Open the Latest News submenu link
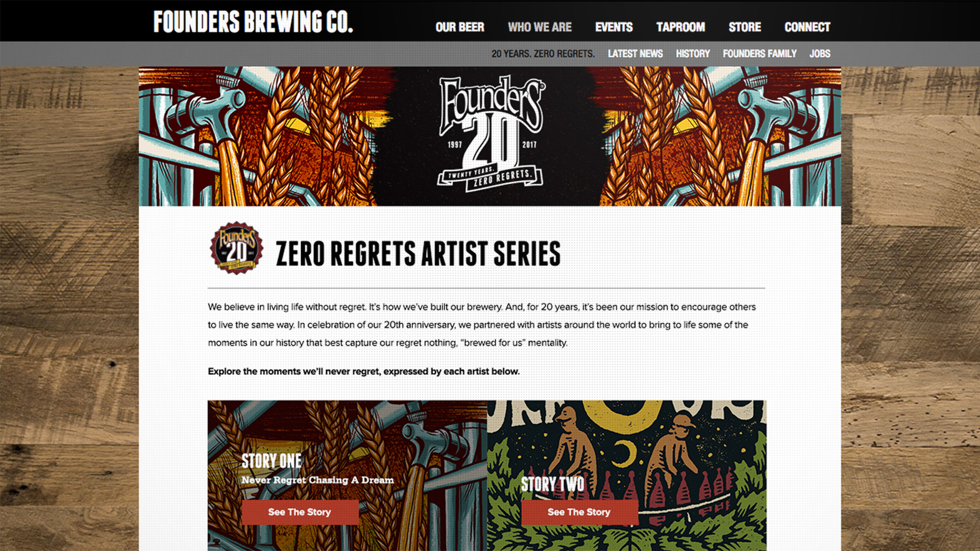This screenshot has width=980, height=551. tap(635, 54)
